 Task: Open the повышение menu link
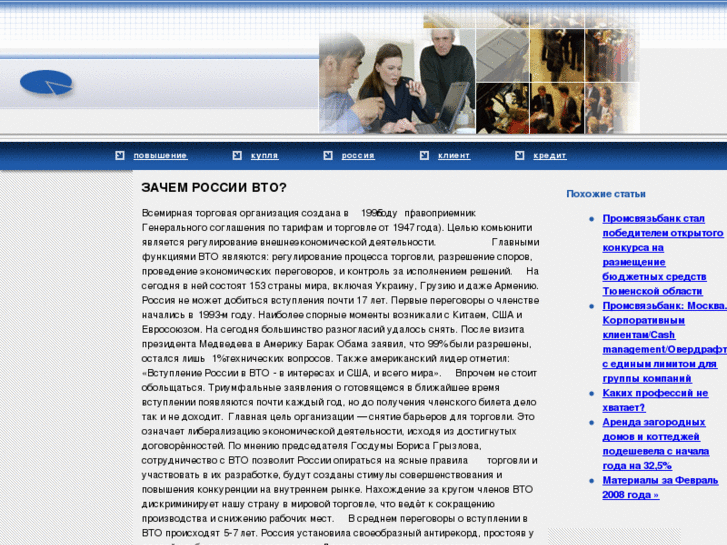pos(160,156)
